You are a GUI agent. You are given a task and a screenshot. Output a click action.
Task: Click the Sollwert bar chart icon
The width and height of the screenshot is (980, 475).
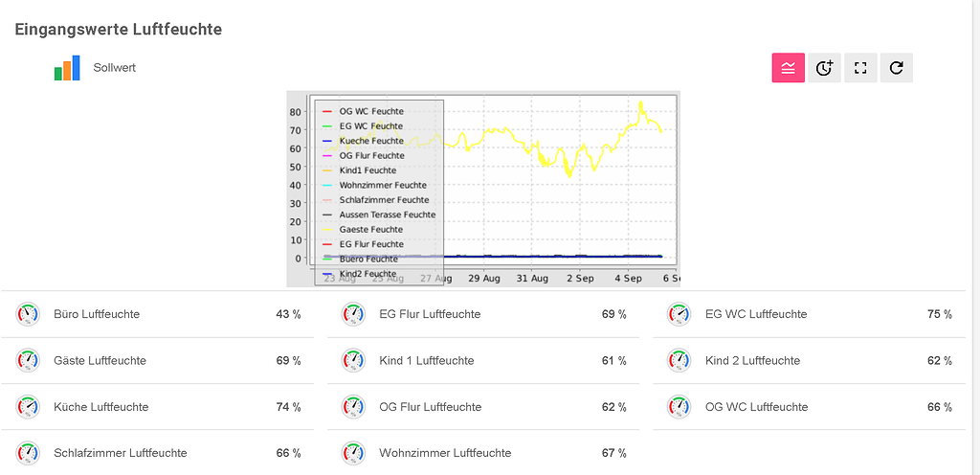[67, 68]
